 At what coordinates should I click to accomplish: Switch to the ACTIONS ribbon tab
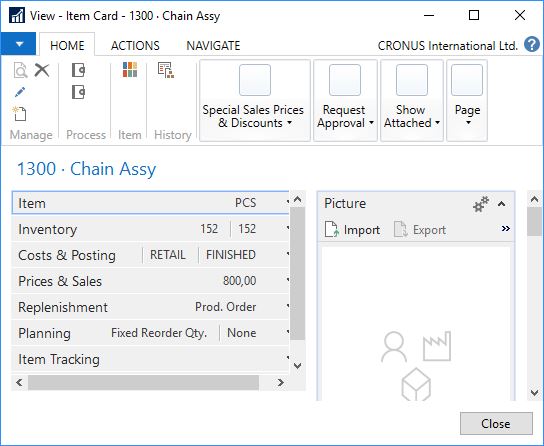pos(135,45)
